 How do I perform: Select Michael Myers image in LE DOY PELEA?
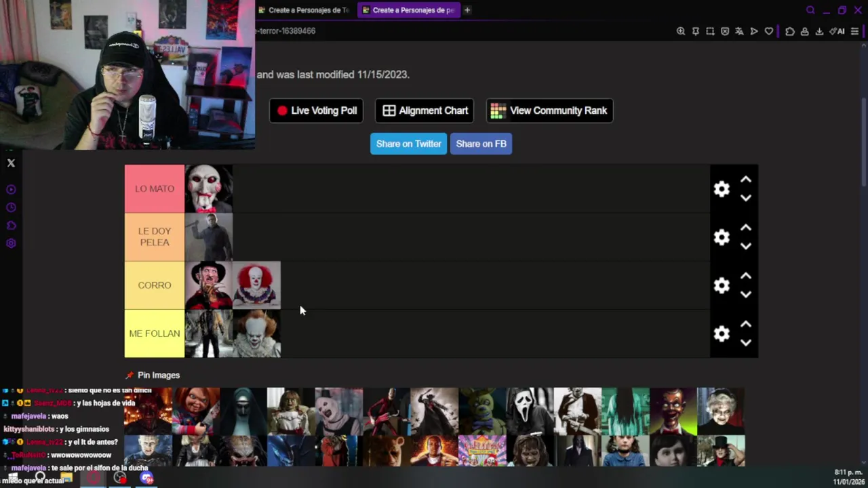[x=209, y=237]
